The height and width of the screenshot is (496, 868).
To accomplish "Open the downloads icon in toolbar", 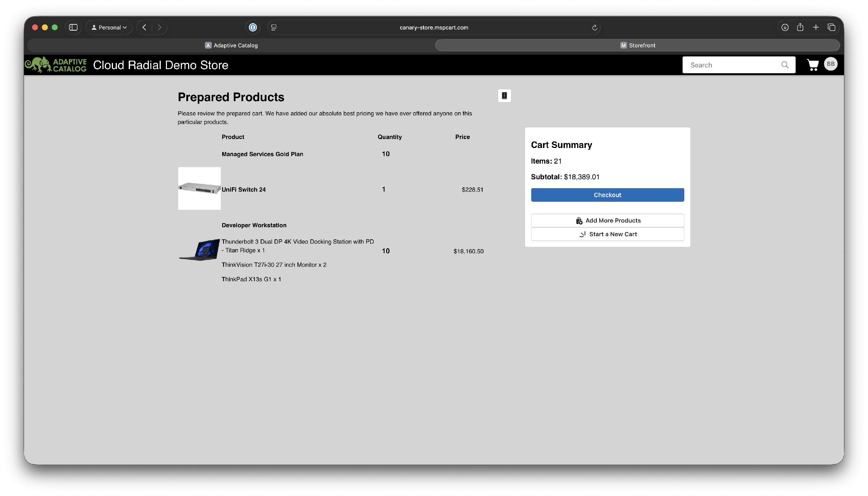I will [x=785, y=27].
